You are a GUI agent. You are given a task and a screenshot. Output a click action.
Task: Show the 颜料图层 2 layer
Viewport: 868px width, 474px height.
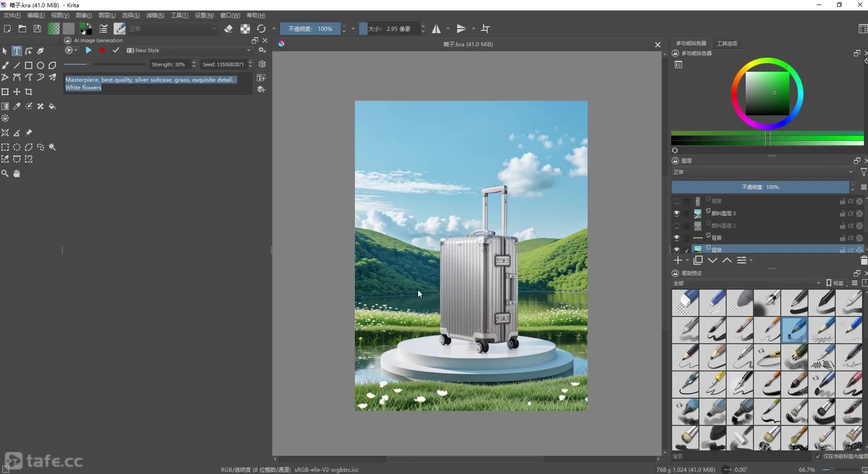coord(676,226)
